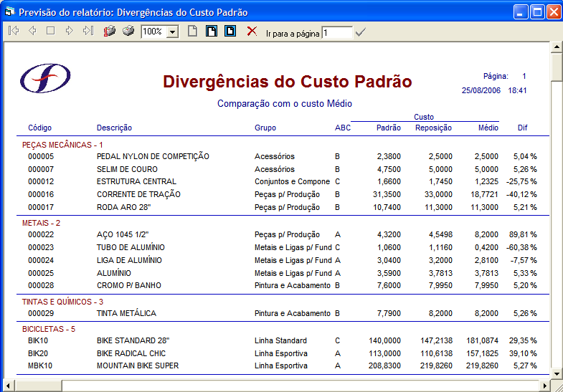
Task: Click 'LIGA DE ALUMÍNIO' description
Action: coord(129,260)
